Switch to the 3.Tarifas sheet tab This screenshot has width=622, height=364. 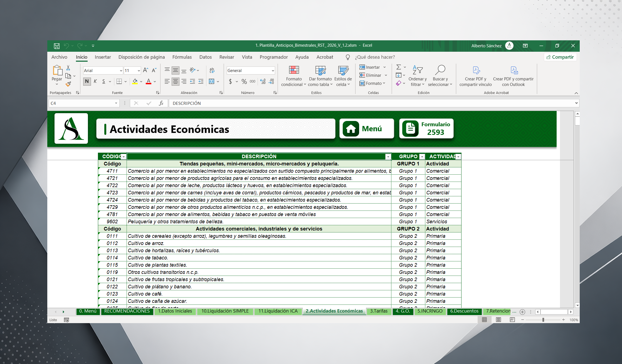[379, 311]
